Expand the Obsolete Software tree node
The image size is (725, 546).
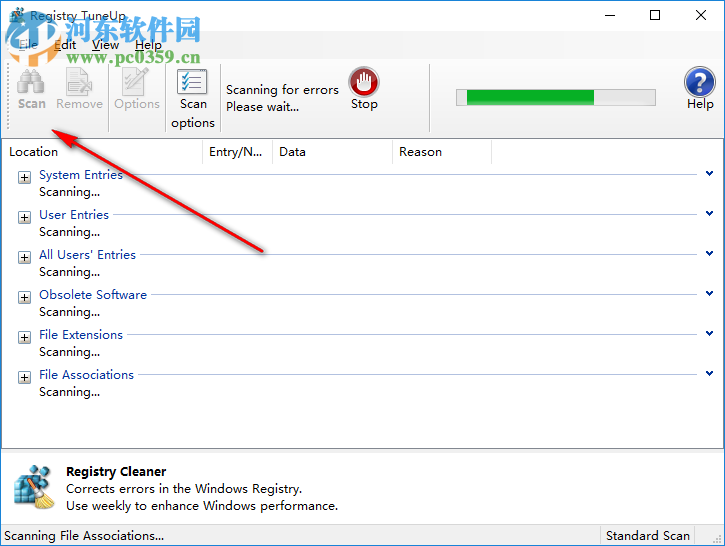point(25,297)
